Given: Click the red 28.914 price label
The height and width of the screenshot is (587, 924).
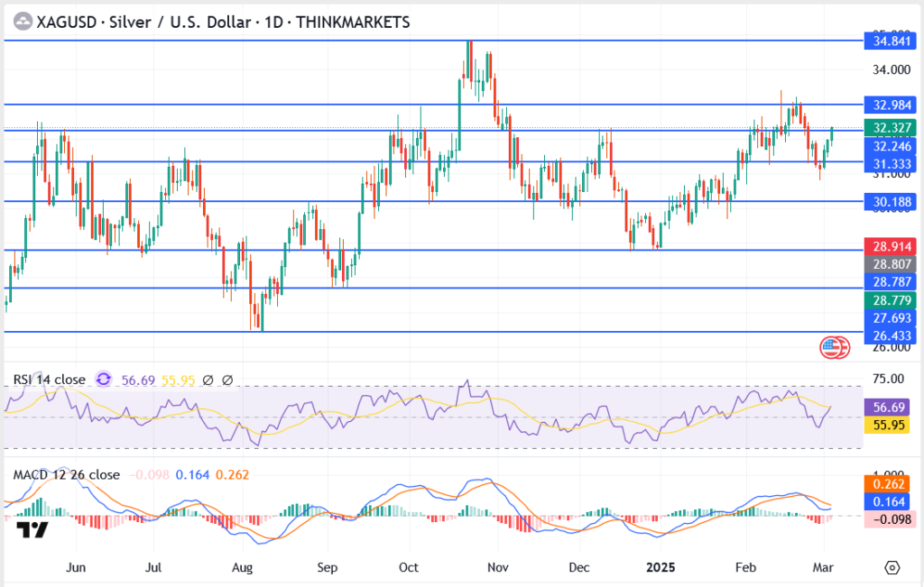Looking at the screenshot, I should coord(890,246).
